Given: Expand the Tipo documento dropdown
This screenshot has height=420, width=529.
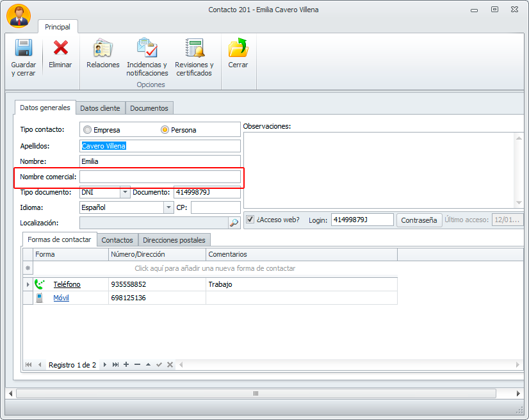Looking at the screenshot, I should click(125, 192).
